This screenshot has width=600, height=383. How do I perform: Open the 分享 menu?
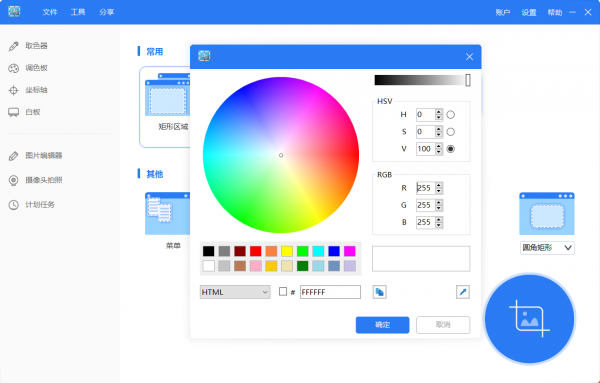click(x=106, y=12)
